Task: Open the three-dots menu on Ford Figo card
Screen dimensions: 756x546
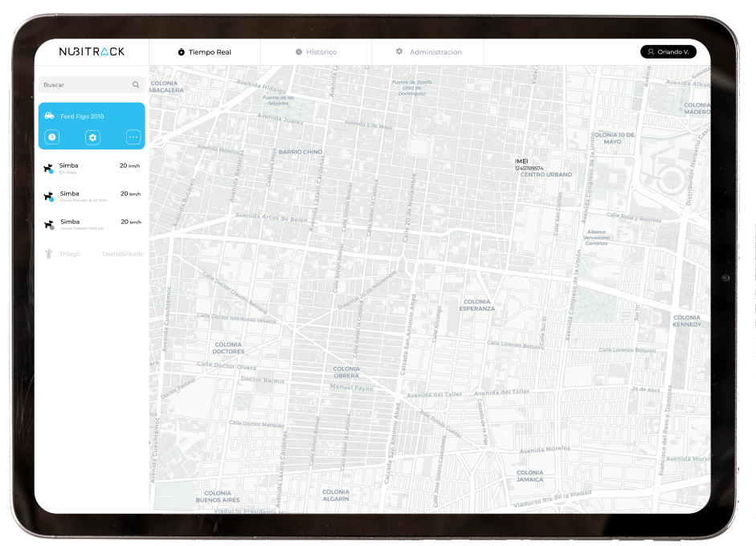Action: coord(133,137)
